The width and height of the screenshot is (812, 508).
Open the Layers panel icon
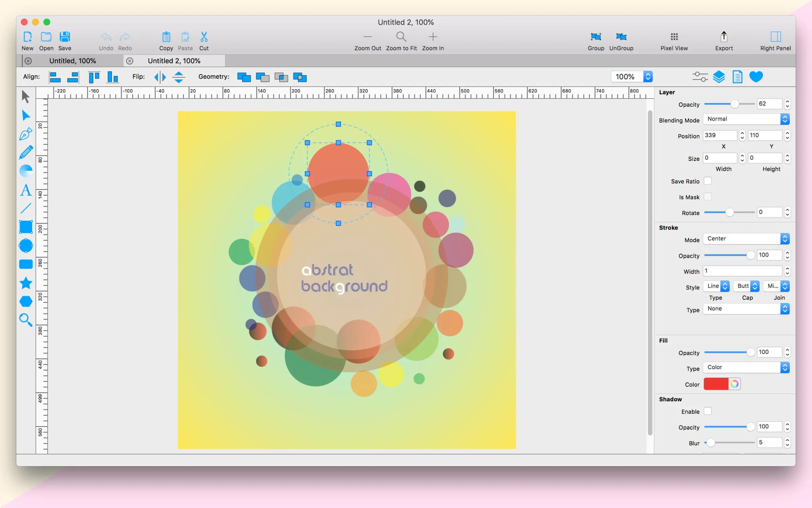(x=719, y=77)
